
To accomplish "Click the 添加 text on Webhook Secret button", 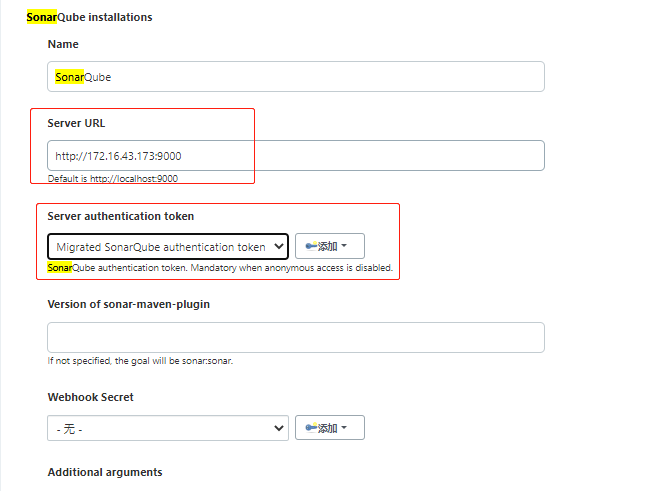I will 327,428.
